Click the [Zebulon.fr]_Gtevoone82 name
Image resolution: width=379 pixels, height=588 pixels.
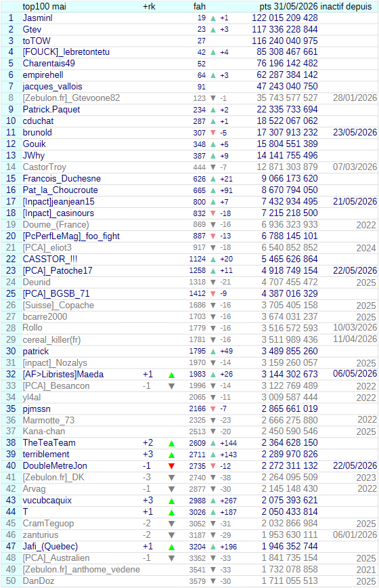[71, 98]
